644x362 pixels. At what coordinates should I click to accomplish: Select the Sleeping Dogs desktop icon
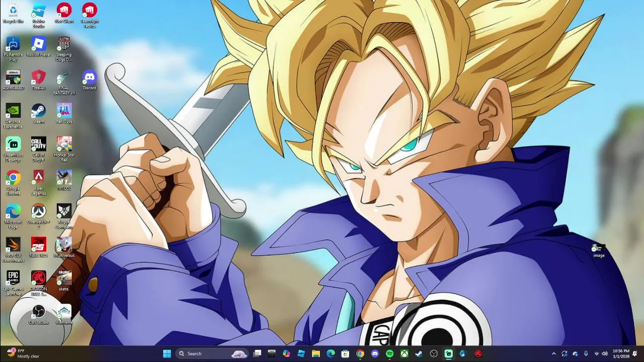(x=64, y=49)
